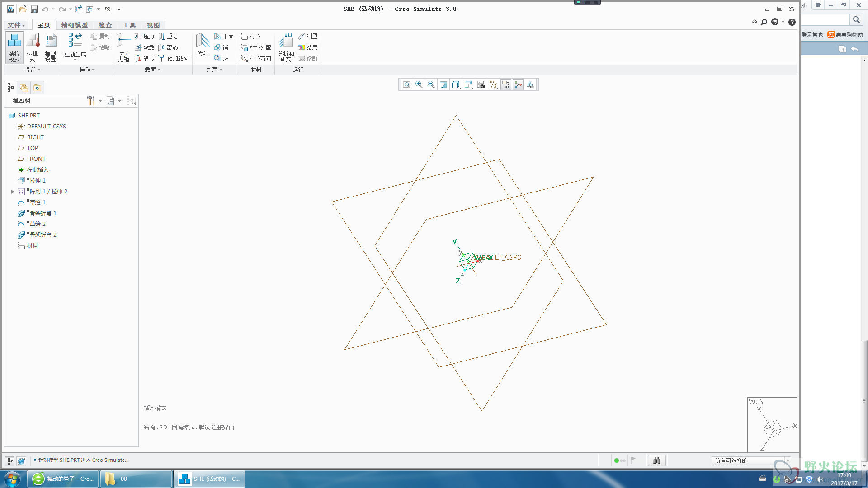Click the Zoom In icon
The height and width of the screenshot is (488, 868).
click(419, 84)
